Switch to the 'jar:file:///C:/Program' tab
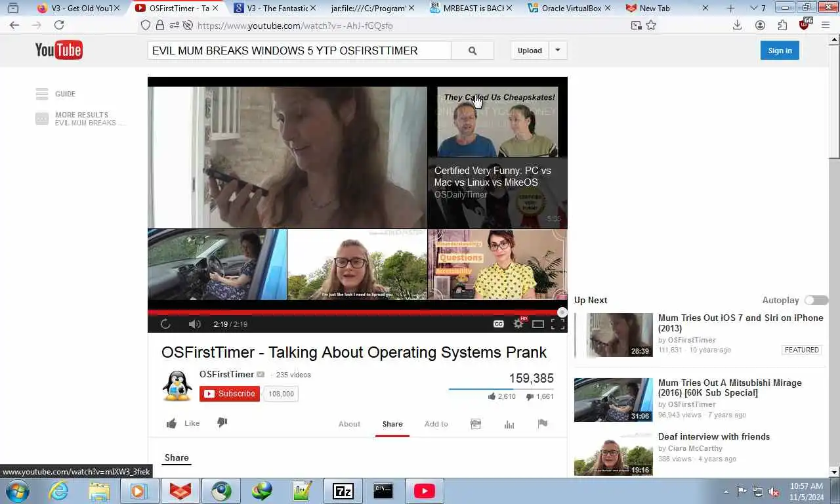The image size is (840, 504). 371,8
